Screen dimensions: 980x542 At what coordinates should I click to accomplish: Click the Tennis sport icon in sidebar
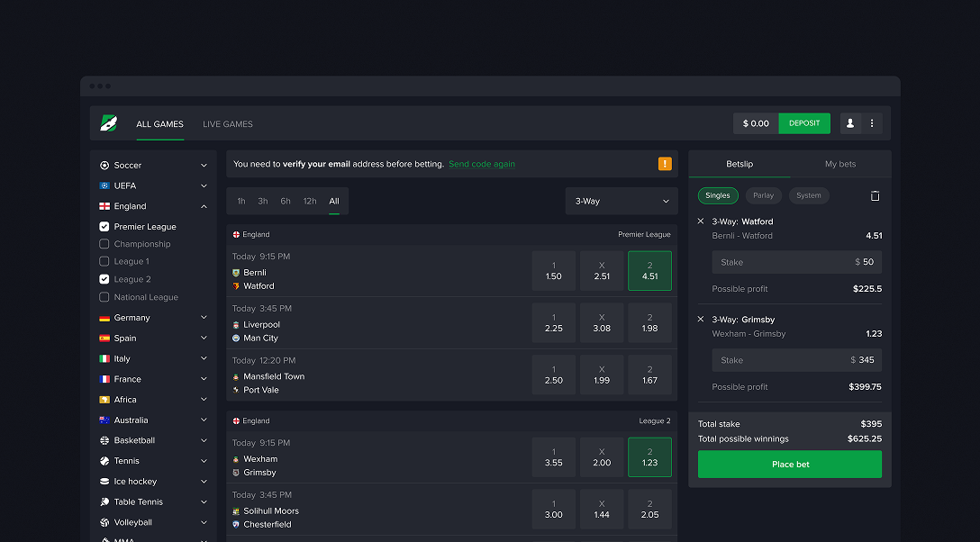pyautogui.click(x=104, y=461)
